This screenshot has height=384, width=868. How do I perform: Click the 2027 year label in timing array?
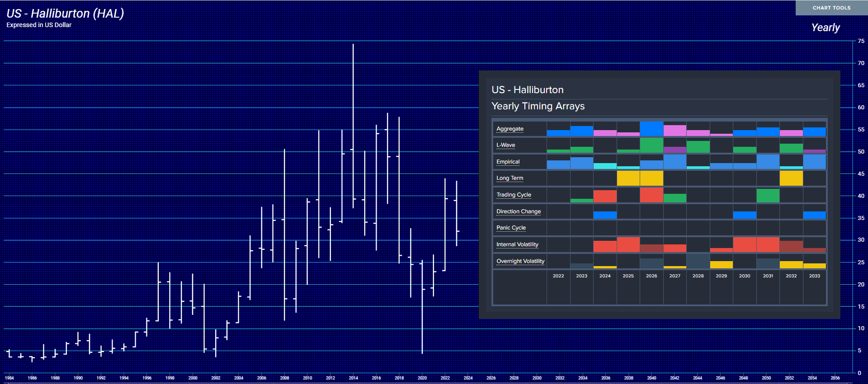pos(675,276)
